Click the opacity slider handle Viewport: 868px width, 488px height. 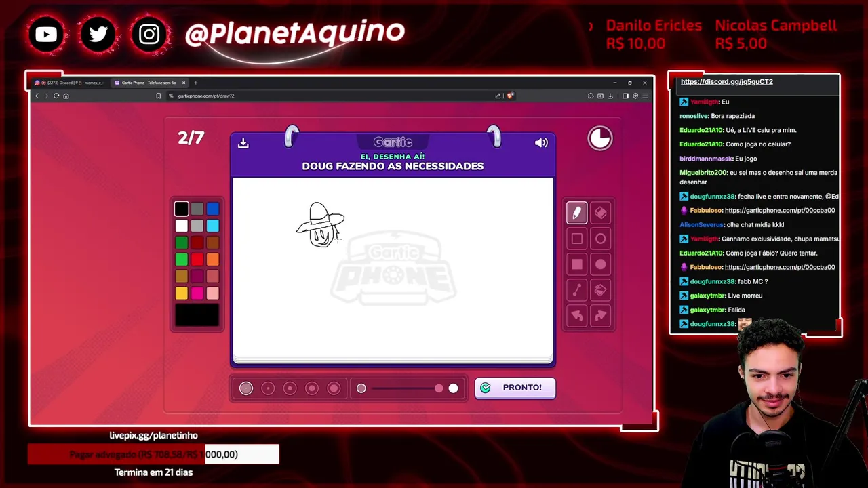tap(439, 388)
